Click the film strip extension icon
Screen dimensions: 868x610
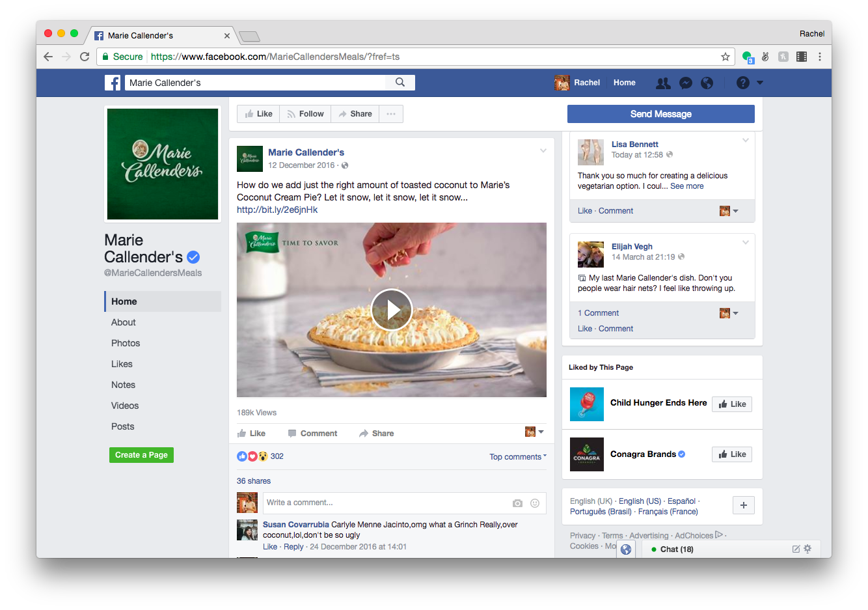point(802,57)
